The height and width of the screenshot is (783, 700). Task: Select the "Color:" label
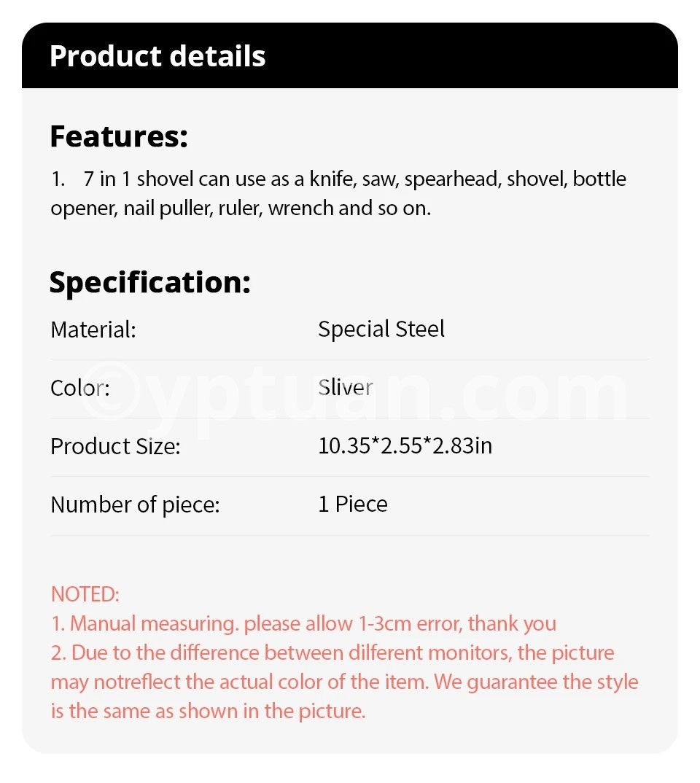point(79,388)
